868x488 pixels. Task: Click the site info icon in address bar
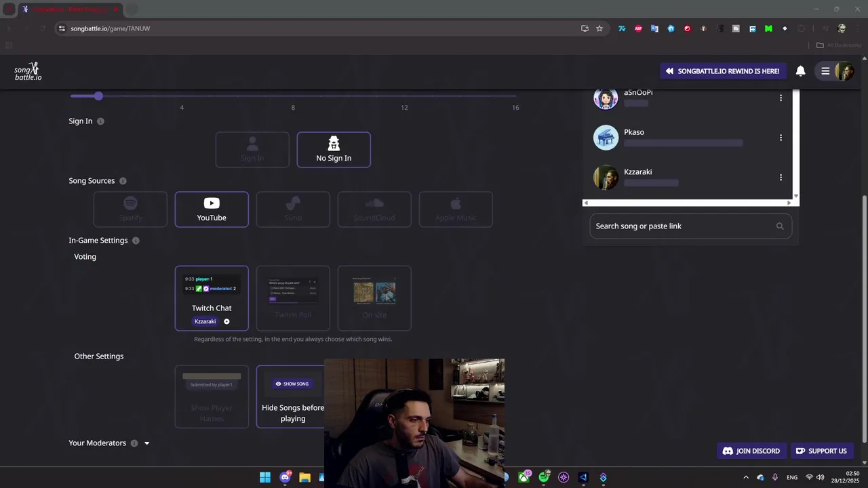coord(62,28)
